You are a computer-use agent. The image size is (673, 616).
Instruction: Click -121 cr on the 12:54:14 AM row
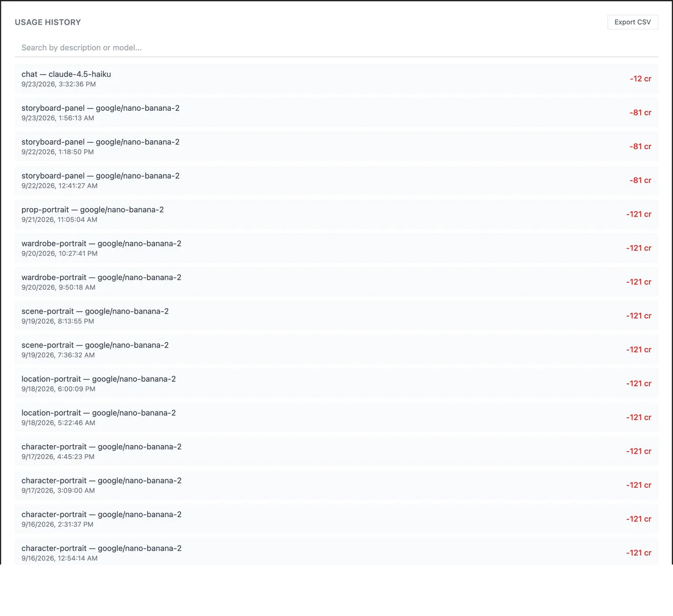click(639, 553)
